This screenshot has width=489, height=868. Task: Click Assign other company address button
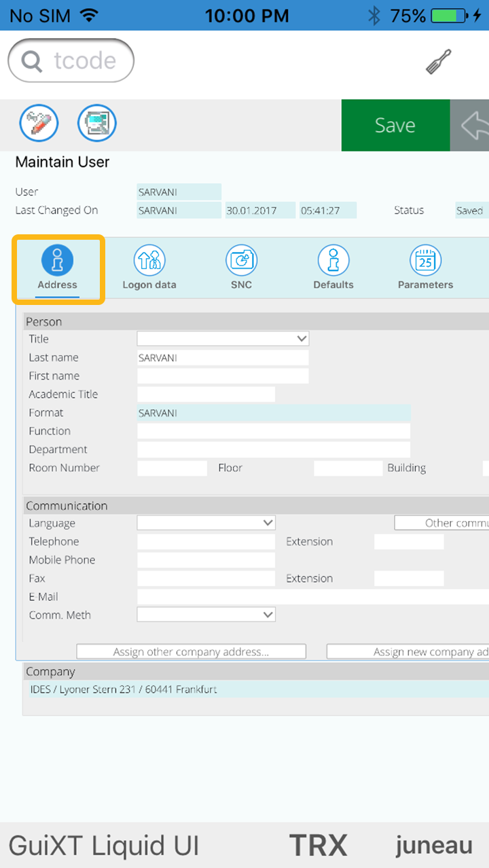(191, 651)
